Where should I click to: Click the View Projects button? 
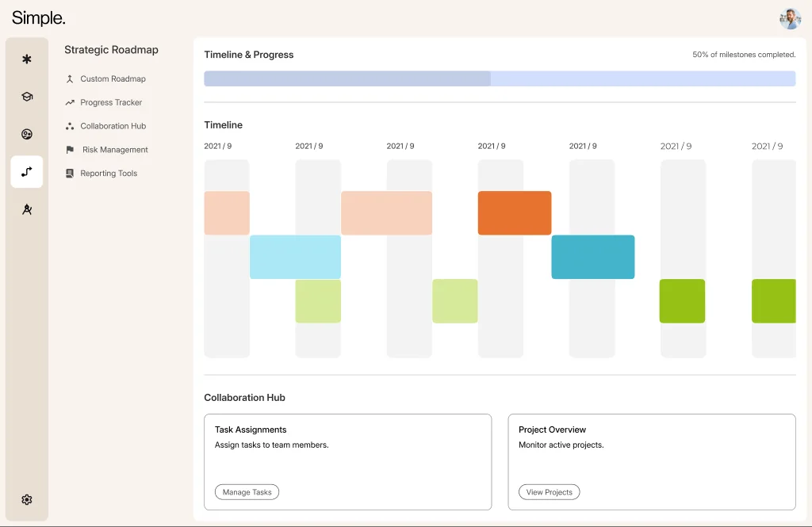(550, 492)
